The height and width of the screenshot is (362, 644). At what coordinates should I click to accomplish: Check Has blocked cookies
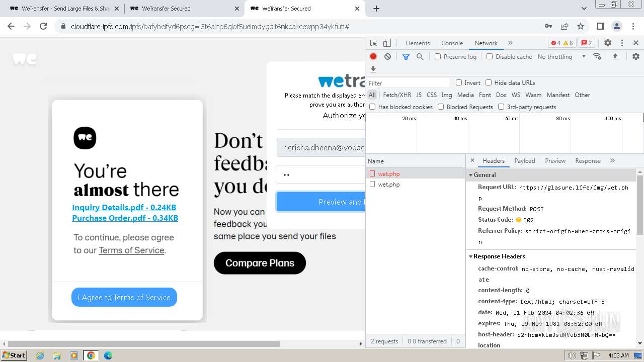(372, 107)
